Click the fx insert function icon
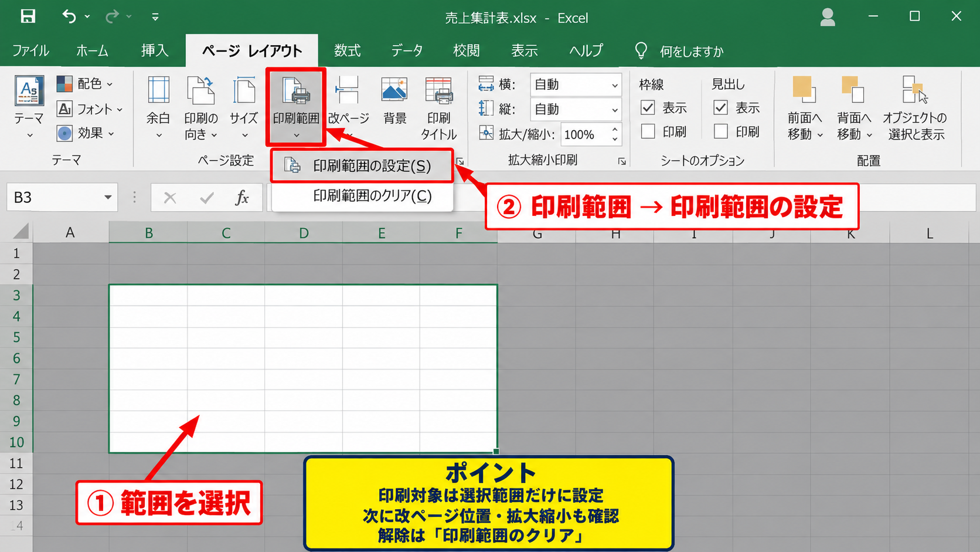The height and width of the screenshot is (552, 980). [x=242, y=198]
